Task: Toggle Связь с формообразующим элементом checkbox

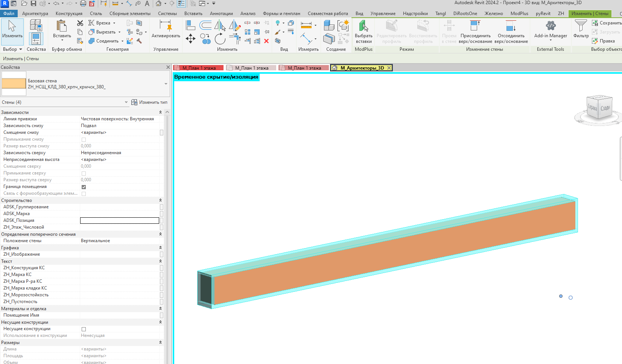Action: pyautogui.click(x=84, y=194)
